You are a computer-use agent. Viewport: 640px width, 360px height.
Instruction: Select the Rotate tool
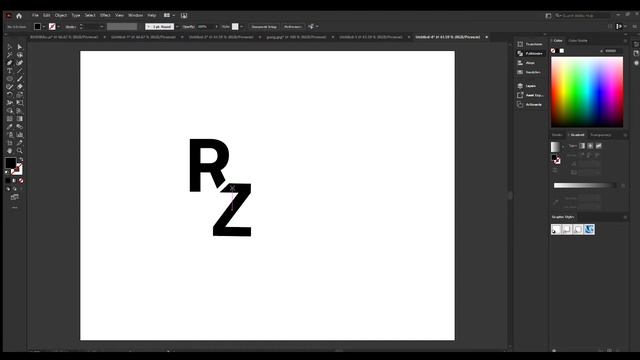pyautogui.click(x=10, y=95)
